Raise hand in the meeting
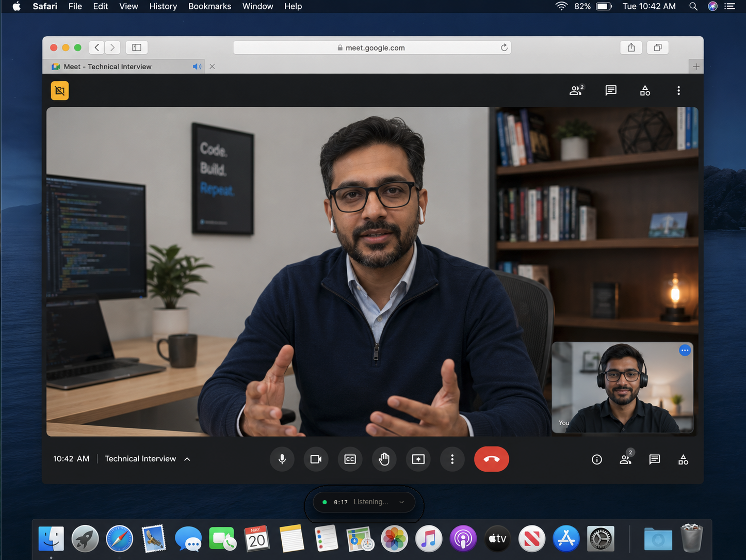Viewport: 746px width, 560px height. 384,459
